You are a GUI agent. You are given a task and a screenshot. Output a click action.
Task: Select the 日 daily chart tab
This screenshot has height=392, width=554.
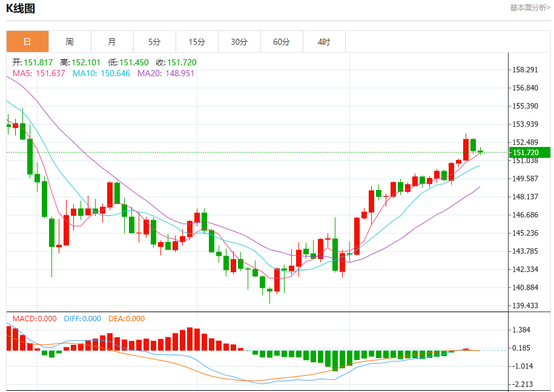coord(27,42)
